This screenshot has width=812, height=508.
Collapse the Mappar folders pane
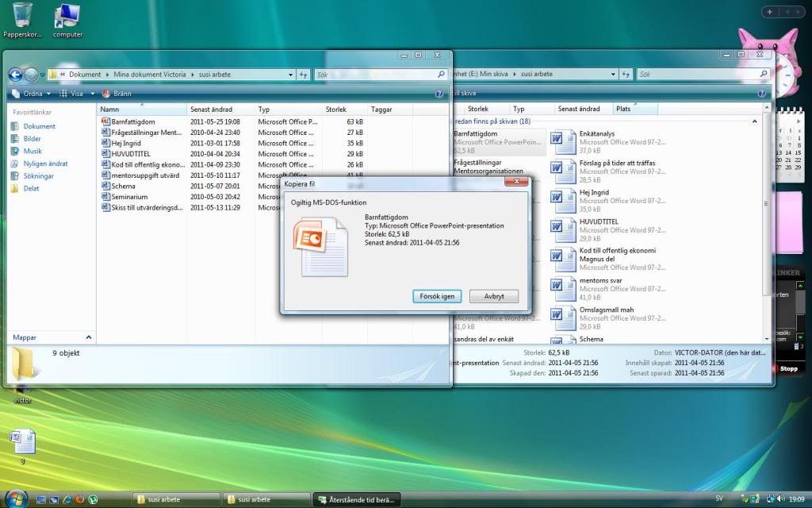pos(88,337)
